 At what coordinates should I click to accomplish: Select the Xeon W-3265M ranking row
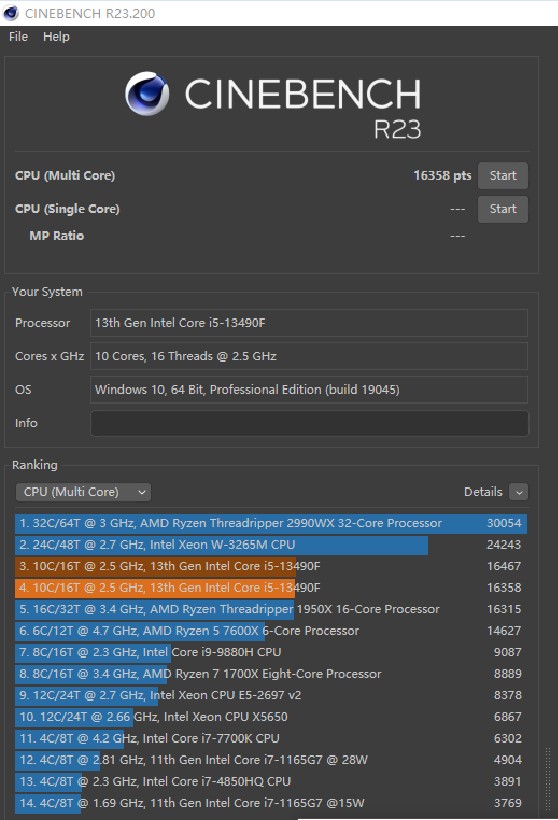click(x=271, y=544)
